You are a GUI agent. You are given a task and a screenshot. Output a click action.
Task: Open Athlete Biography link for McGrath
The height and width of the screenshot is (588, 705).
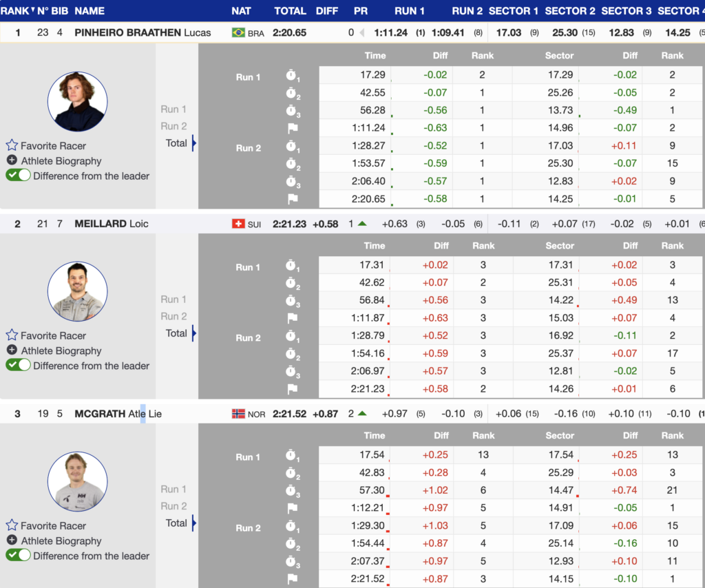coord(61,540)
